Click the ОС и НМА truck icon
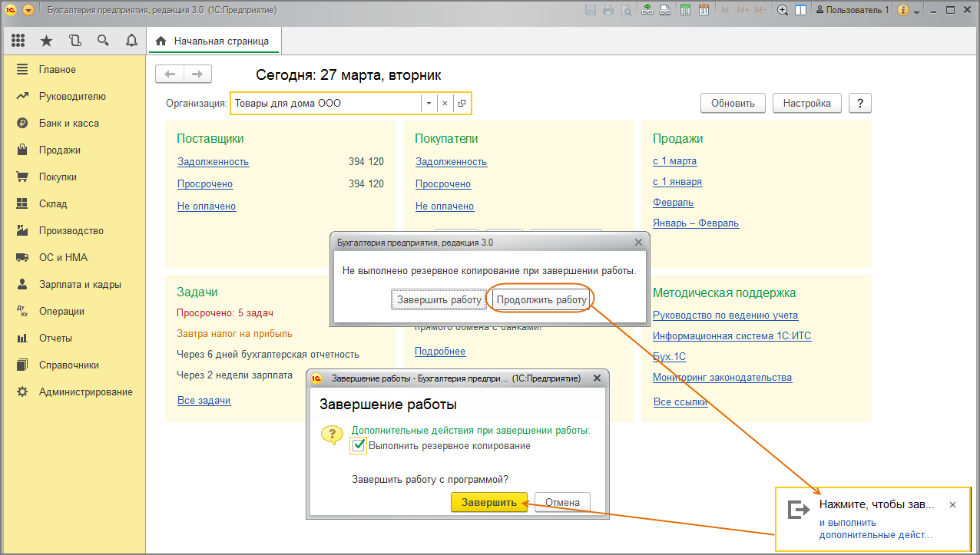980x555 pixels. (22, 257)
